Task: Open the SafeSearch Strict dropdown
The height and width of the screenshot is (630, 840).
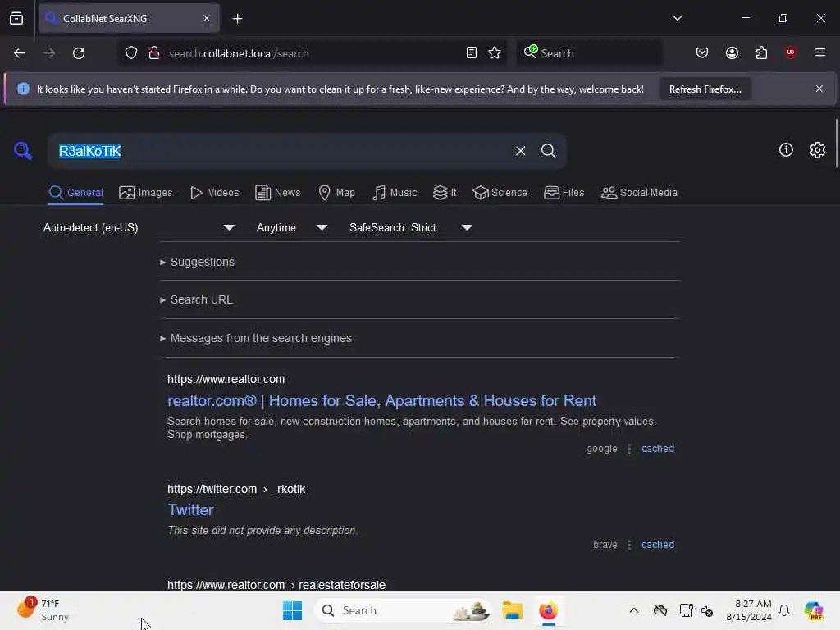Action: 411,228
